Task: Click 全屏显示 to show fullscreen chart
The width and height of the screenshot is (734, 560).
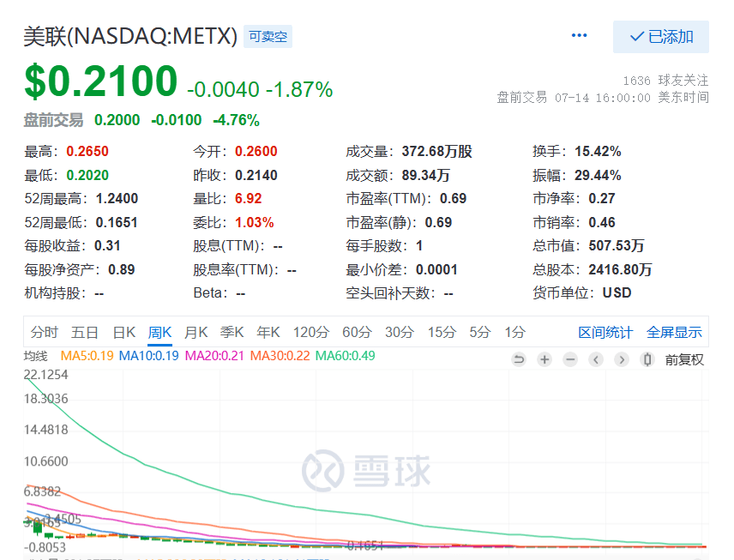Action: pos(674,333)
